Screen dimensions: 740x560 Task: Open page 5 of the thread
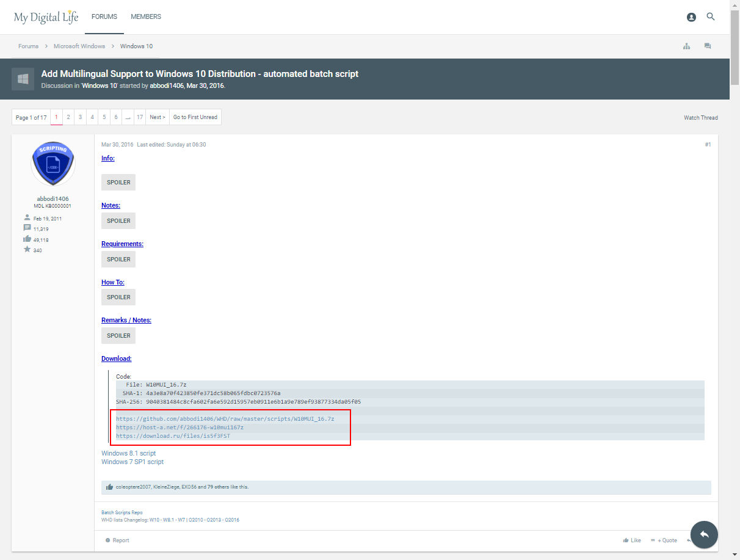coord(104,117)
